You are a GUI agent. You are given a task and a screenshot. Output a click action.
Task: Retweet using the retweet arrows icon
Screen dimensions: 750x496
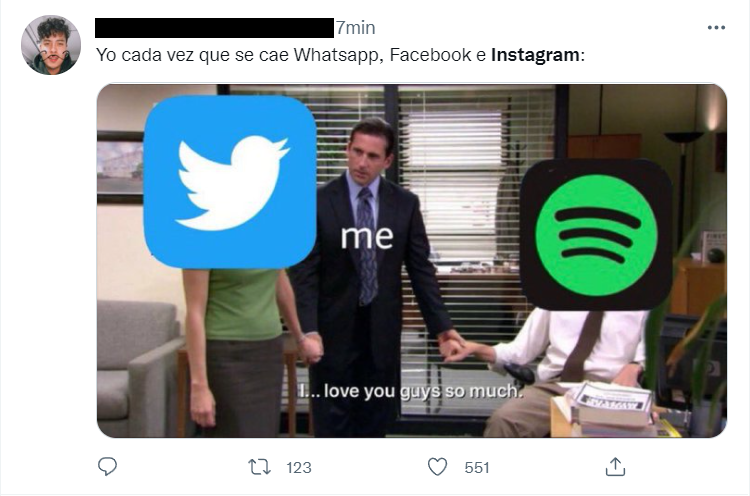click(260, 467)
